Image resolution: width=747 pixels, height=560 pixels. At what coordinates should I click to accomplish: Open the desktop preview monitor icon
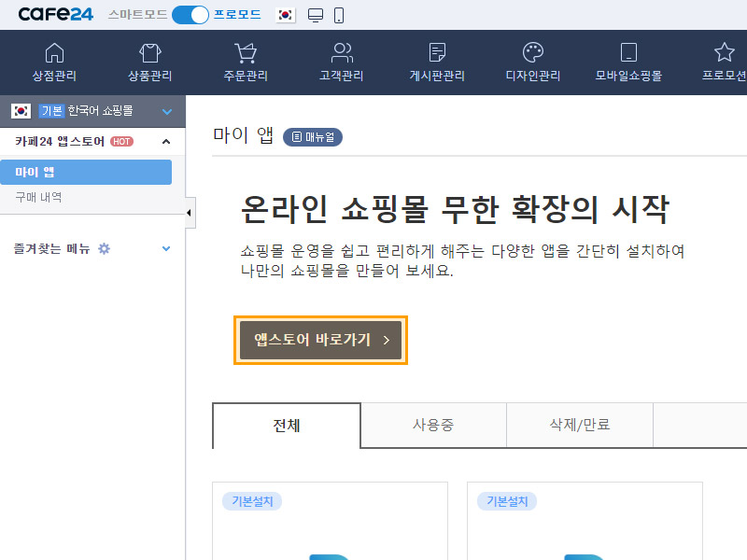(x=316, y=15)
